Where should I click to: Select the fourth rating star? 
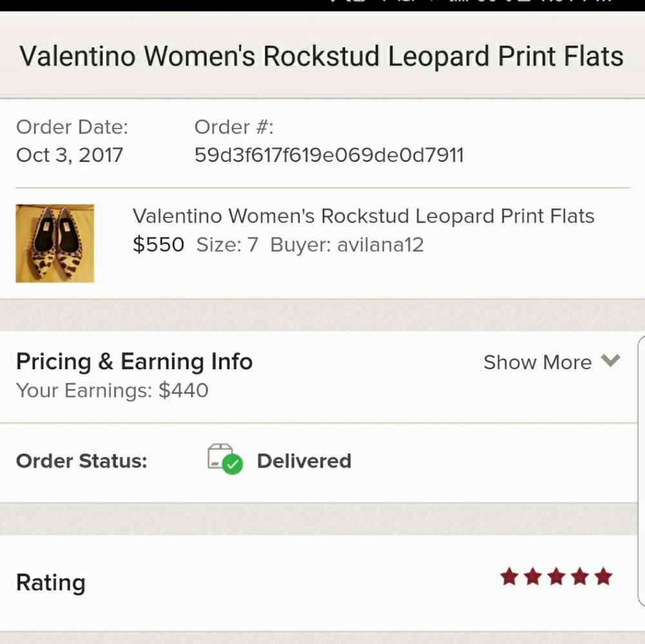[x=580, y=576]
